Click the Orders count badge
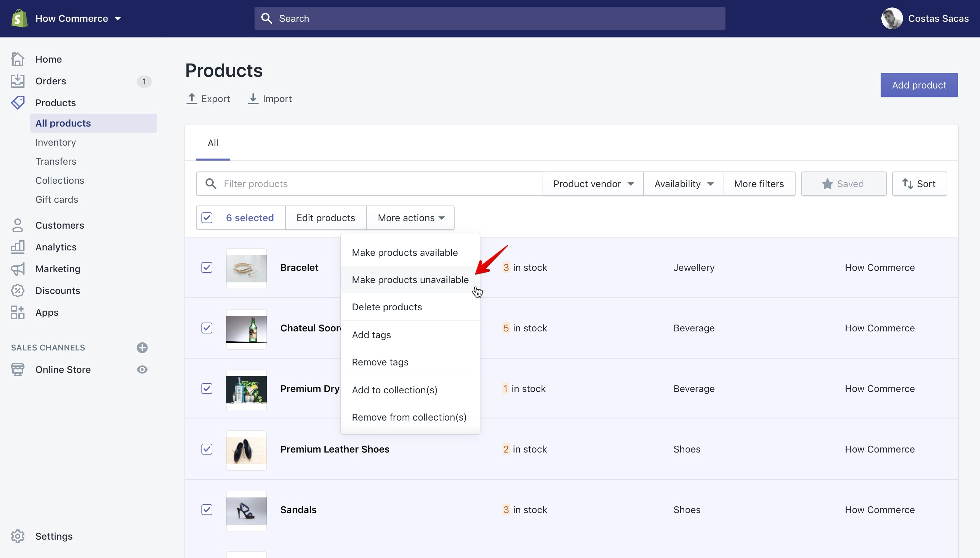The height and width of the screenshot is (558, 980). 144,81
